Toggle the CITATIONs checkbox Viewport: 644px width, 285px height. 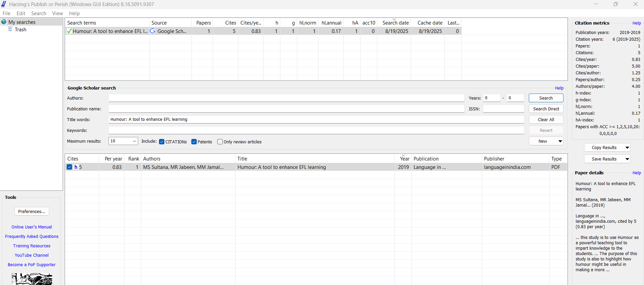pyautogui.click(x=162, y=142)
